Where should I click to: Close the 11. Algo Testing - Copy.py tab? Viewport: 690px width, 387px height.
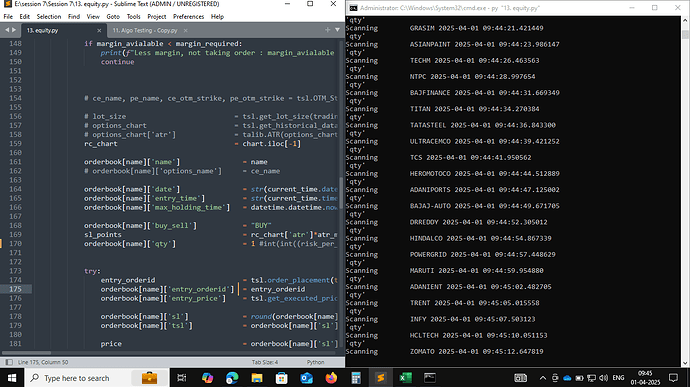185,30
